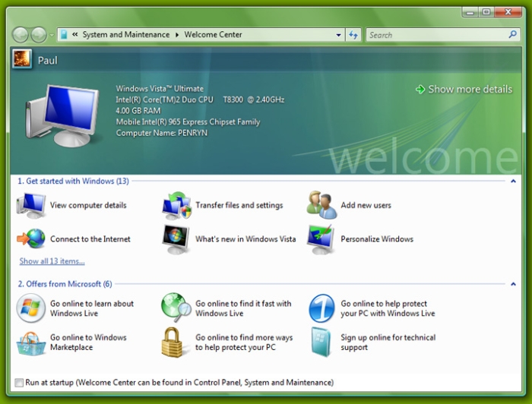Click the large computer image in banner
The width and height of the screenshot is (532, 404).
[62, 115]
